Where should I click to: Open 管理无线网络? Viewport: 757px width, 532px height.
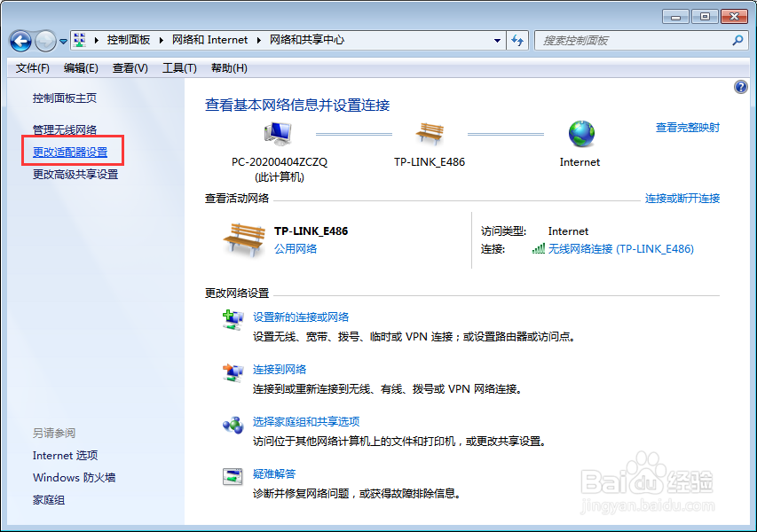(64, 129)
